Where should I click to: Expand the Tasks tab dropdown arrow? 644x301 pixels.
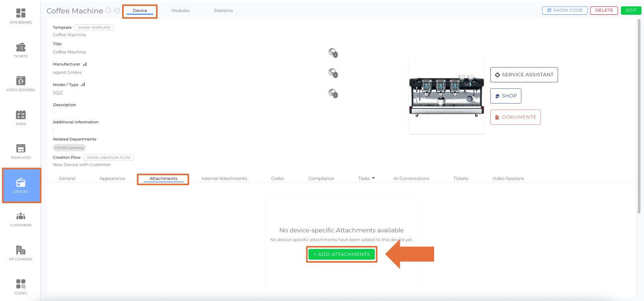(373, 178)
